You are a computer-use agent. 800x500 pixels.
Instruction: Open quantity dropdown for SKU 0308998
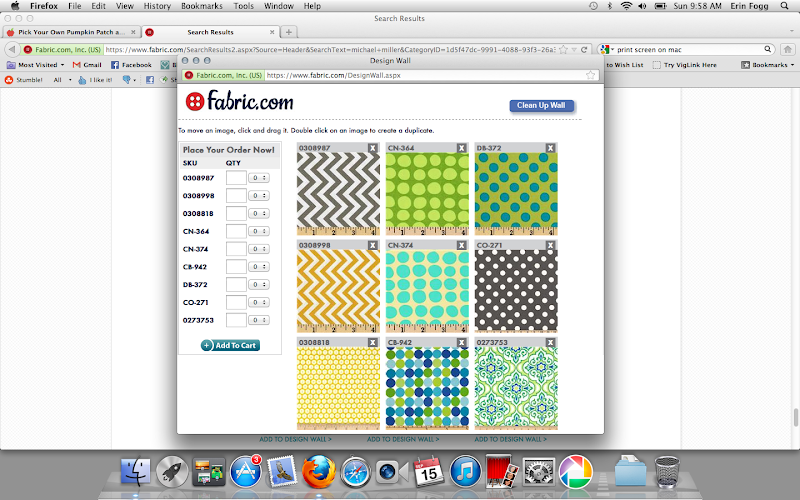pyautogui.click(x=259, y=196)
